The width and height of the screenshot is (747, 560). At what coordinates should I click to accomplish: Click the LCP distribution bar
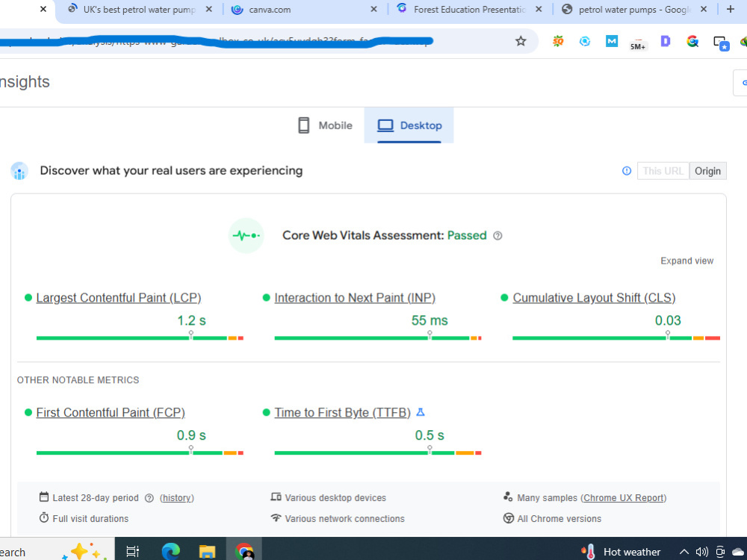click(x=140, y=338)
